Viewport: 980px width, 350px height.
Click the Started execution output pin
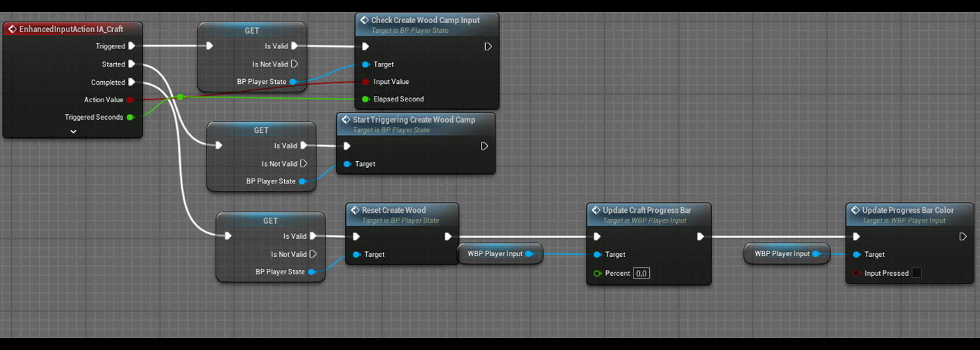tap(132, 64)
